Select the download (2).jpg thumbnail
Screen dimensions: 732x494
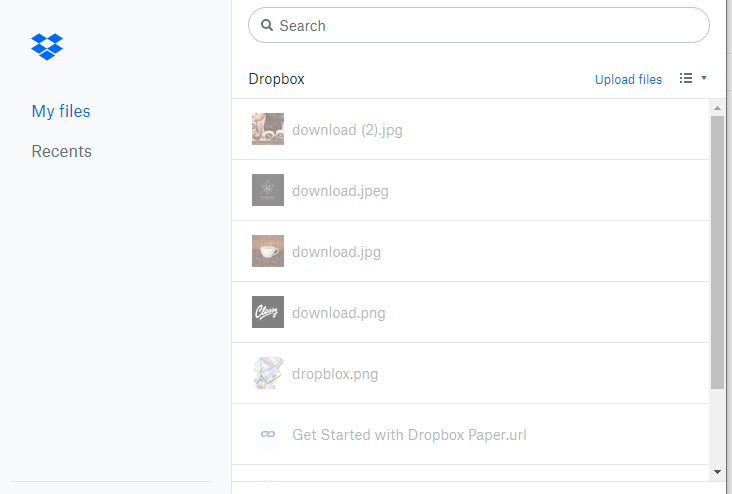pyautogui.click(x=267, y=129)
